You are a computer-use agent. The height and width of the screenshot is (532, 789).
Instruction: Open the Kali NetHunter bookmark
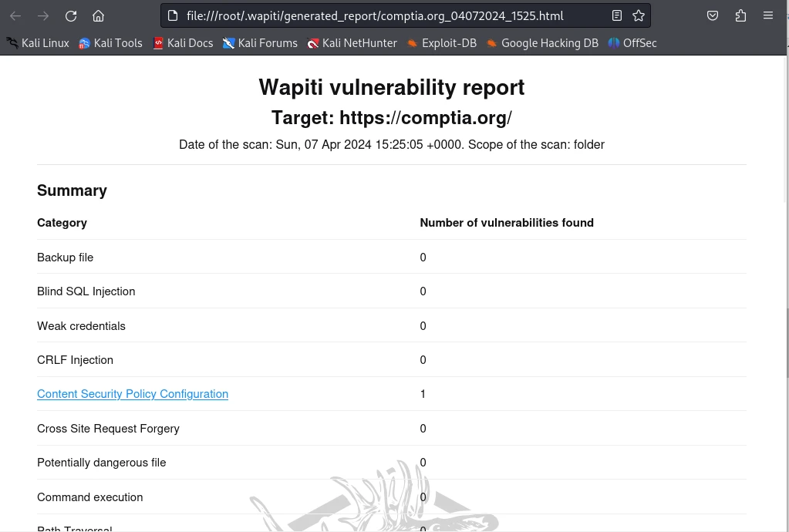tap(352, 43)
